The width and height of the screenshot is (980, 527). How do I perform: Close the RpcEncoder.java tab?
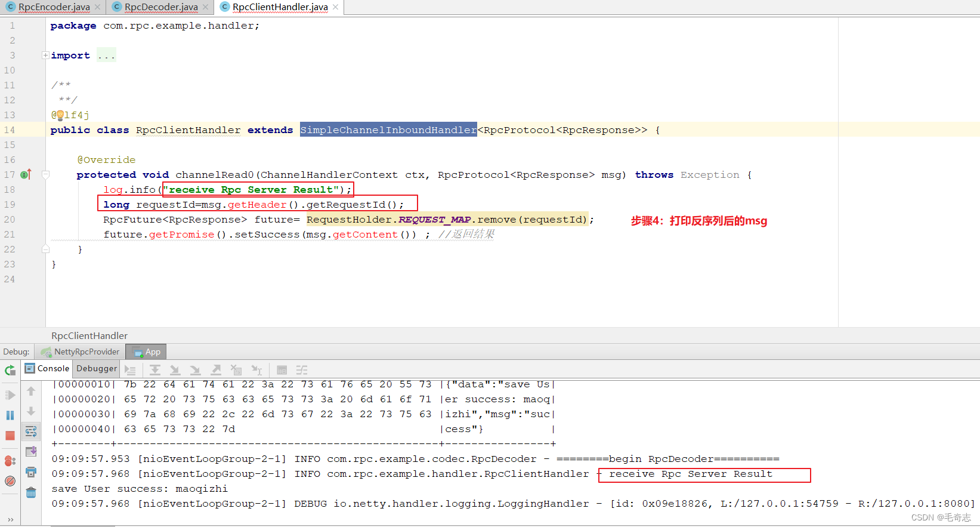click(97, 7)
